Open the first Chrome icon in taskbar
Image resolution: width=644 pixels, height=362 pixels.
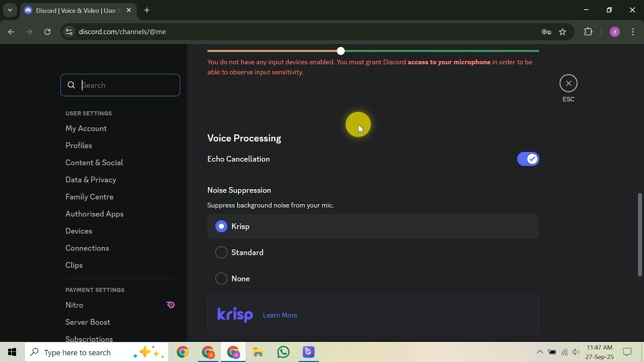(x=183, y=352)
